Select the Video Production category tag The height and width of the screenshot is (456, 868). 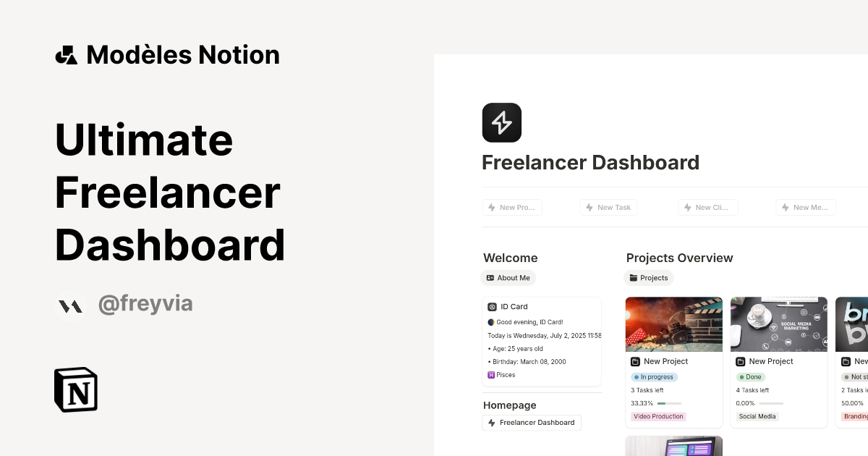(x=658, y=416)
